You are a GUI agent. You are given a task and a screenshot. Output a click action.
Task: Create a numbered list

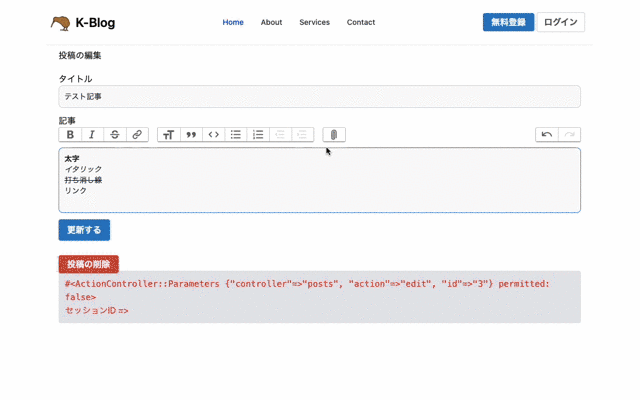coord(258,135)
